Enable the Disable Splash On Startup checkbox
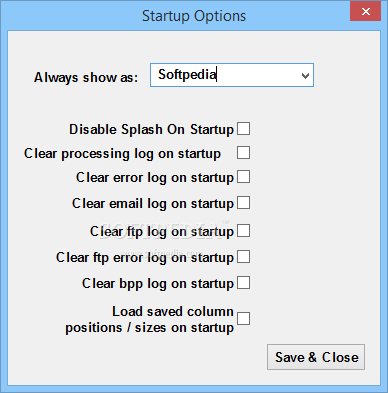The height and width of the screenshot is (393, 388). pyautogui.click(x=243, y=129)
